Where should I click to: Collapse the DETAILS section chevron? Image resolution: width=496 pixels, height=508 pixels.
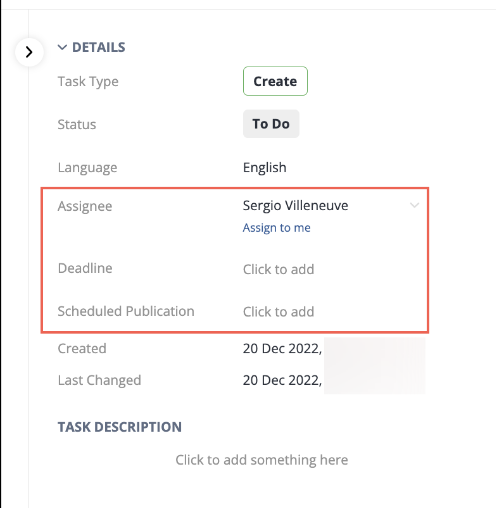coord(62,47)
